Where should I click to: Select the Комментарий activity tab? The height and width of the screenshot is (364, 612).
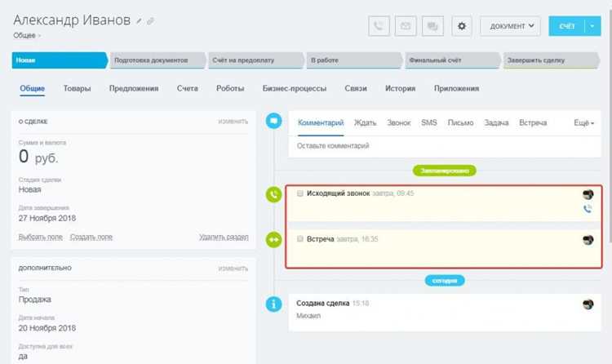pos(321,122)
